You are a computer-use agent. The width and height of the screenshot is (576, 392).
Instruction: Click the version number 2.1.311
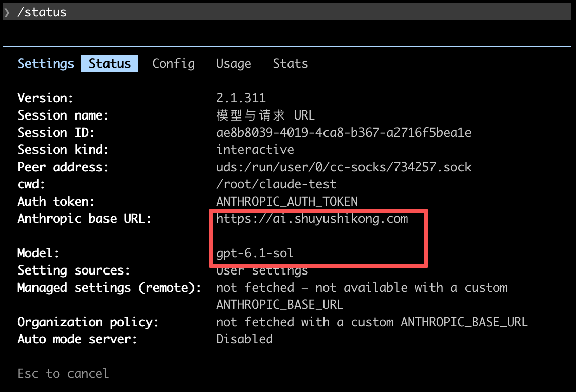coord(241,98)
